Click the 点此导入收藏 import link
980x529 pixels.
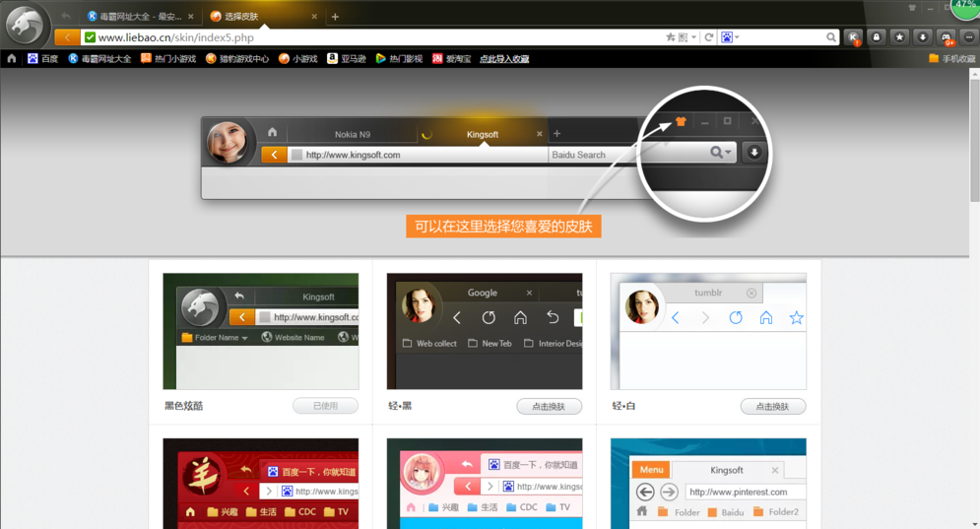point(504,59)
